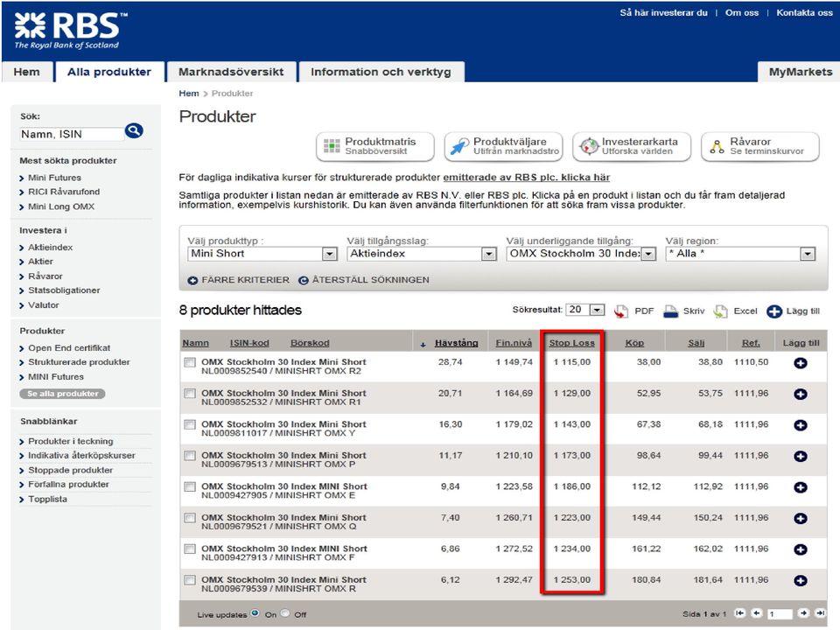840x630 pixels.
Task: Add MINISHRT OMX R2 via plus icon
Action: [801, 363]
